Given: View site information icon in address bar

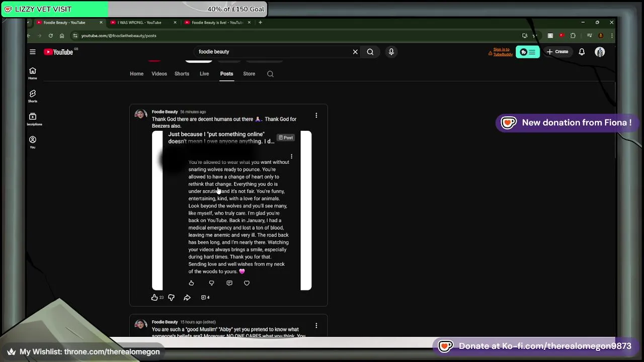Looking at the screenshot, I should tap(75, 36).
